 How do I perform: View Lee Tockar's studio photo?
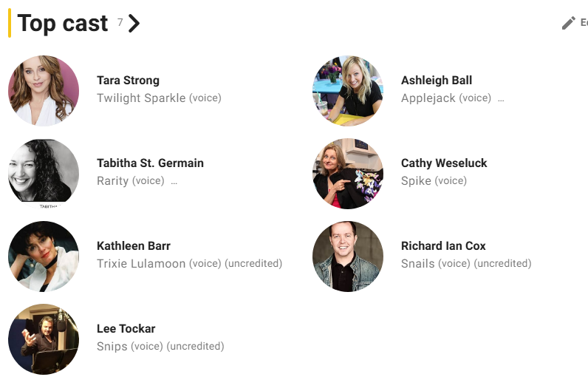pos(44,339)
